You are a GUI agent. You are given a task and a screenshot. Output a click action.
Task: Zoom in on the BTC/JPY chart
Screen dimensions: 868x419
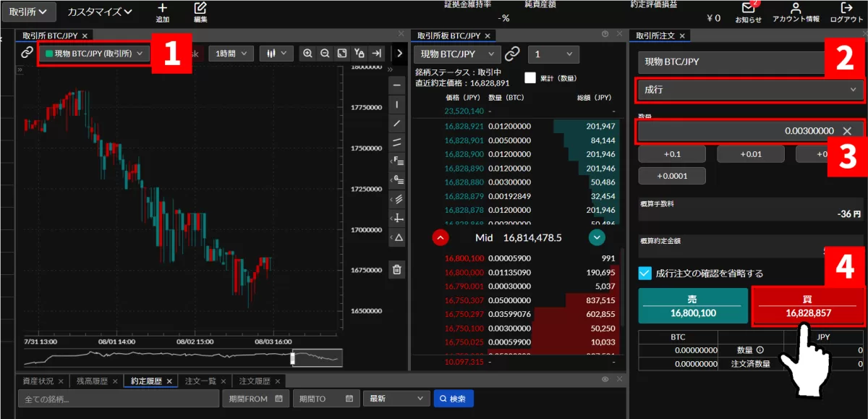[x=308, y=53]
